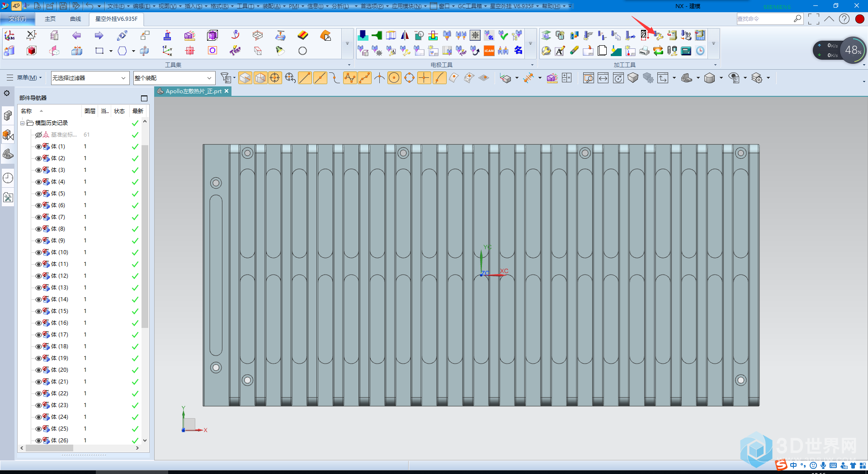
Task: Toggle visibility of 体 (5)
Action: pos(38,194)
